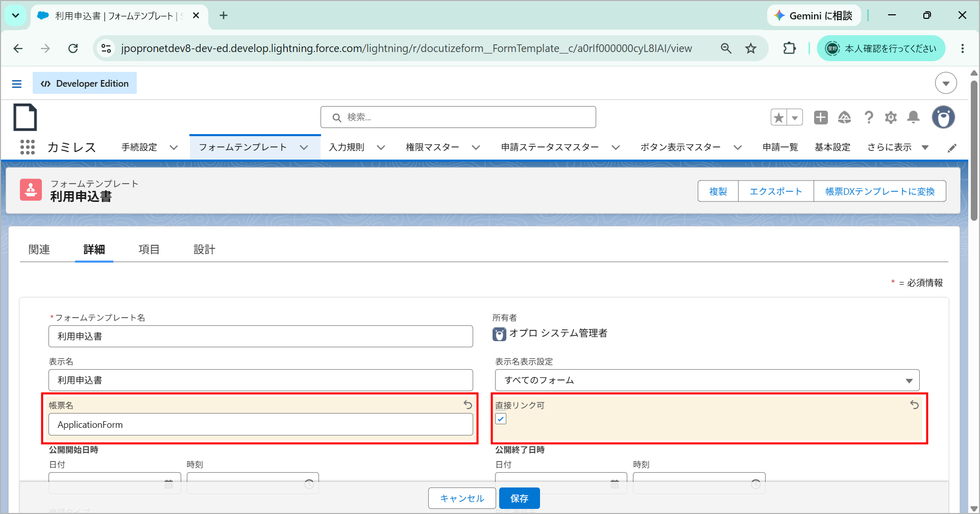Uncheck the 直接リンク可 checkbox

[x=501, y=419]
